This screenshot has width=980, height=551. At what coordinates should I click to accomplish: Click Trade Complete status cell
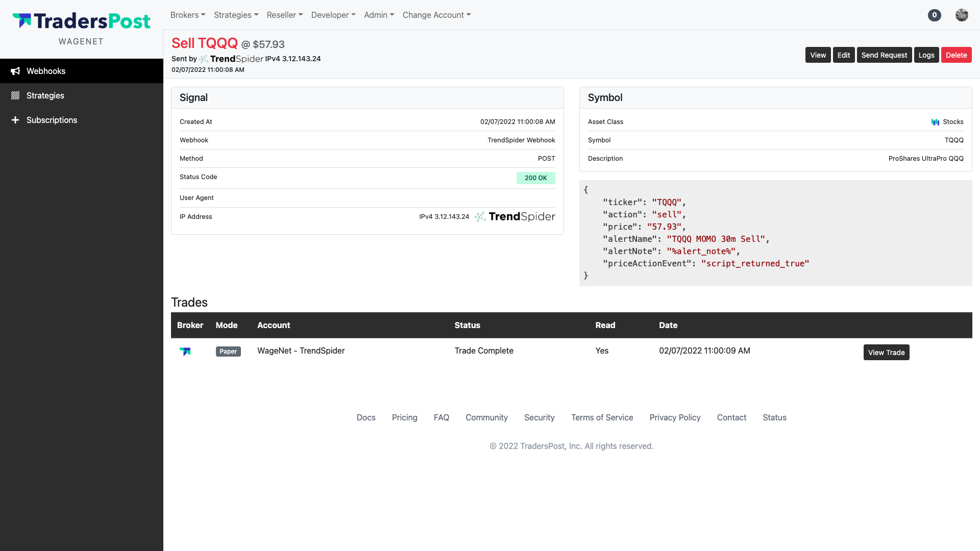[x=484, y=350]
